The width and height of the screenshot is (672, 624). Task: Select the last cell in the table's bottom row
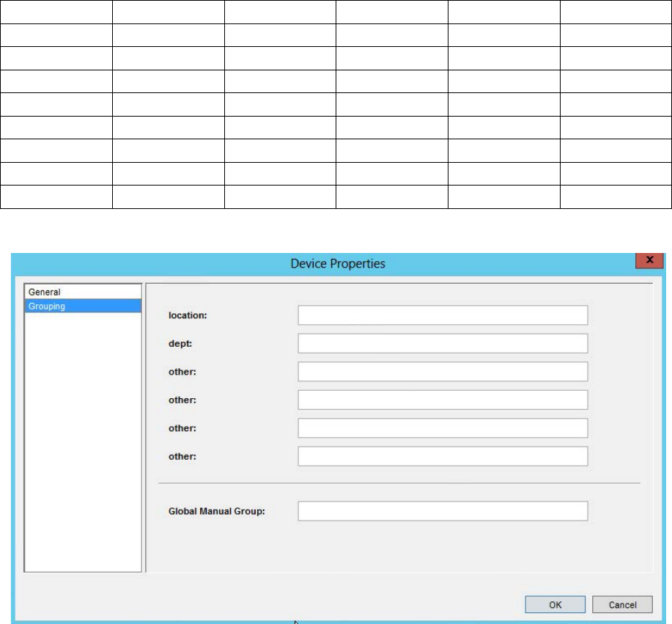pyautogui.click(x=616, y=197)
